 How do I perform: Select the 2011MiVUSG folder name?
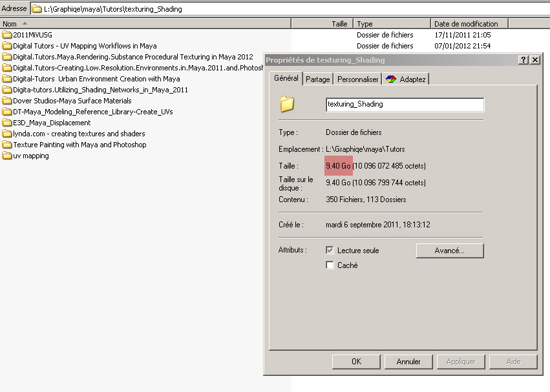[32, 35]
